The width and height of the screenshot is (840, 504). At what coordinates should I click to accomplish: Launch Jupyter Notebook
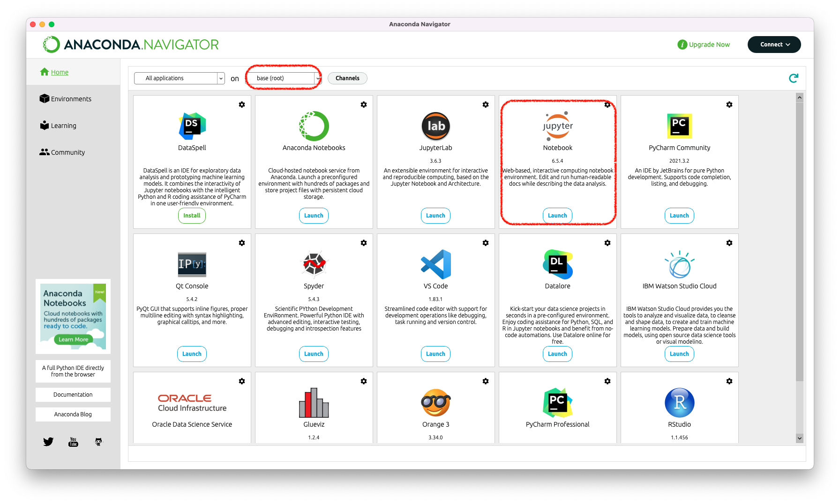[x=558, y=216]
